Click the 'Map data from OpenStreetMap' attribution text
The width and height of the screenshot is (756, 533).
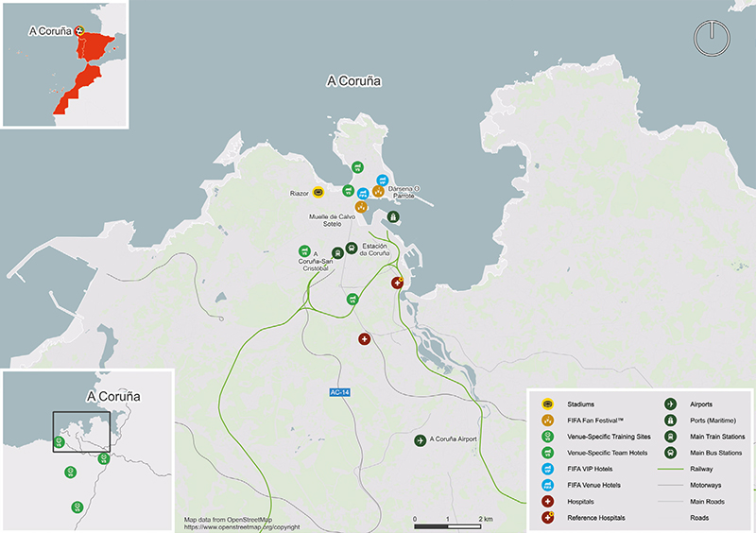pos(228,520)
